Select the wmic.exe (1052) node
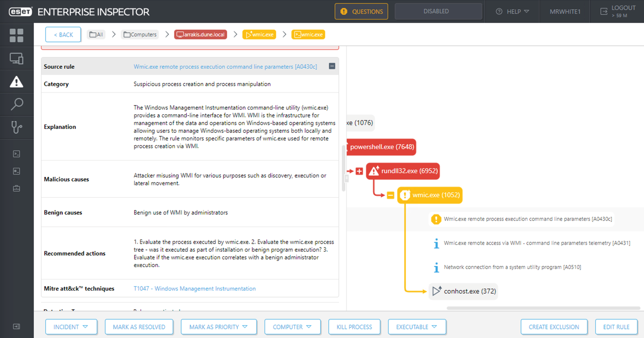Screen dimensions: 644x338 tap(430, 195)
